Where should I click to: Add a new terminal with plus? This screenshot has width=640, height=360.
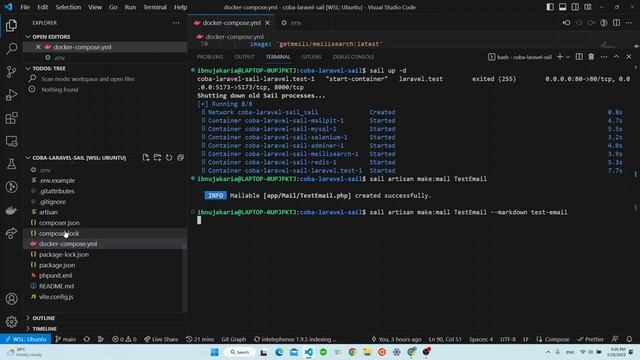coord(560,57)
